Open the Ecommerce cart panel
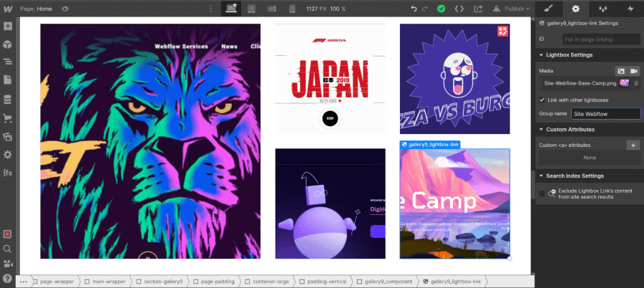 (x=7, y=118)
